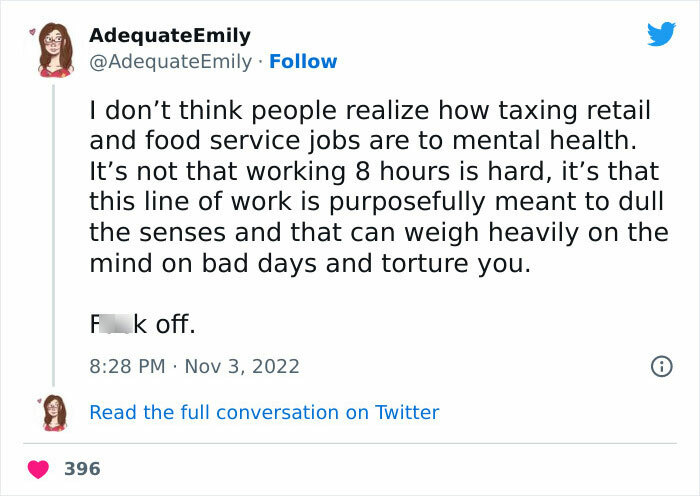Read the full conversation on Twitter
This screenshot has height=496, width=700.
[264, 412]
